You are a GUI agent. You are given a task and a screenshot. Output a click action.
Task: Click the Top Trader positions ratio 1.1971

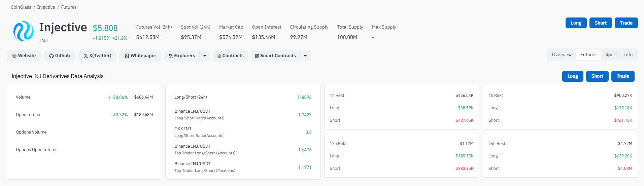(305, 167)
